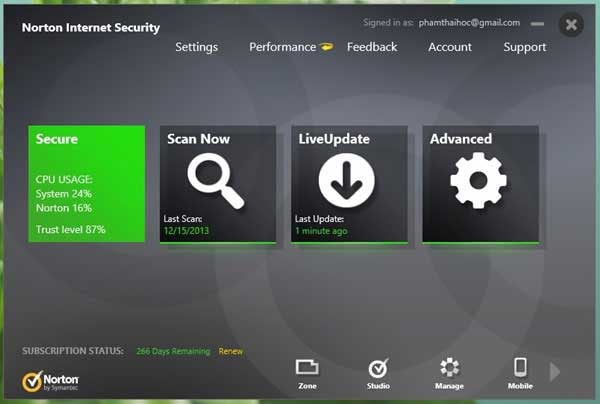Close the Norton Internet Security window
This screenshot has height=404, width=600.
tap(571, 24)
